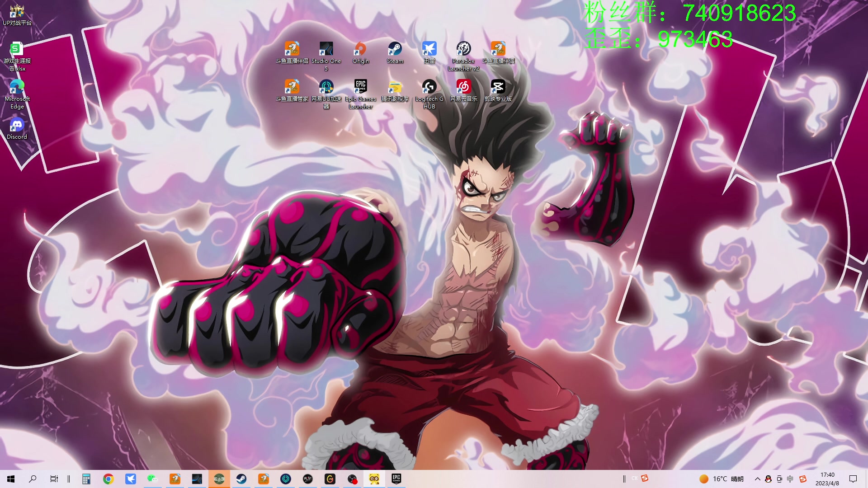Select the 网易云音乐 desktop icon
Viewport: 868px width, 488px height.
[464, 90]
